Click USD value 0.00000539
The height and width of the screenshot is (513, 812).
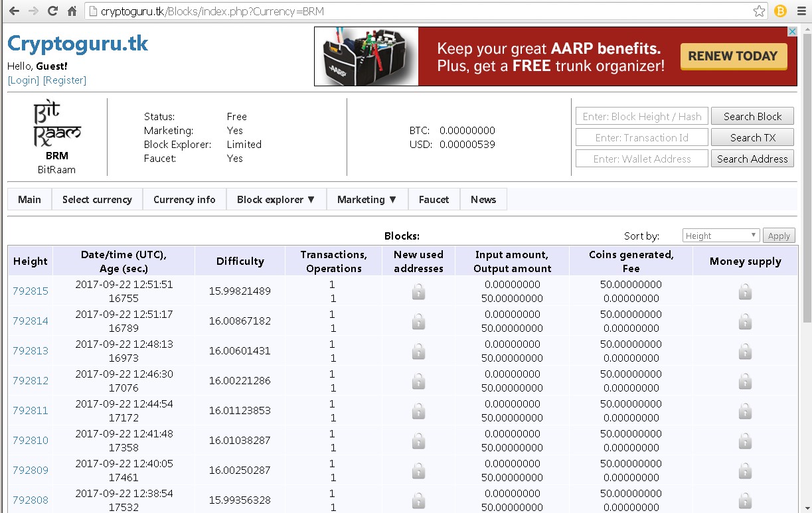point(467,144)
